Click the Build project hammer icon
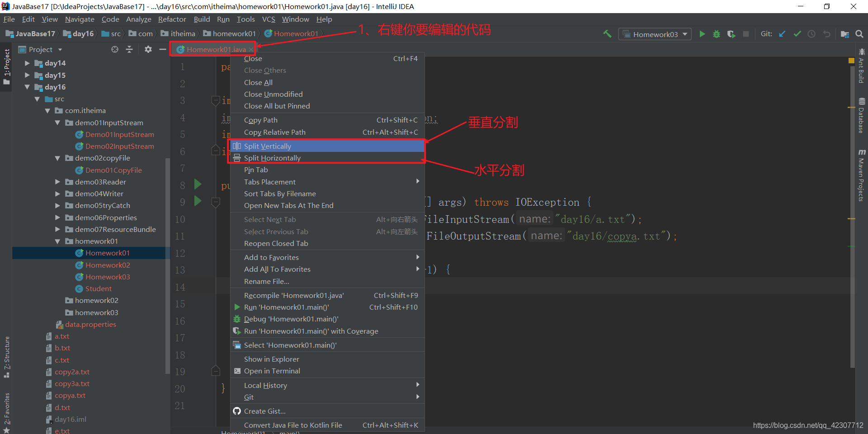This screenshot has width=868, height=434. tap(607, 34)
